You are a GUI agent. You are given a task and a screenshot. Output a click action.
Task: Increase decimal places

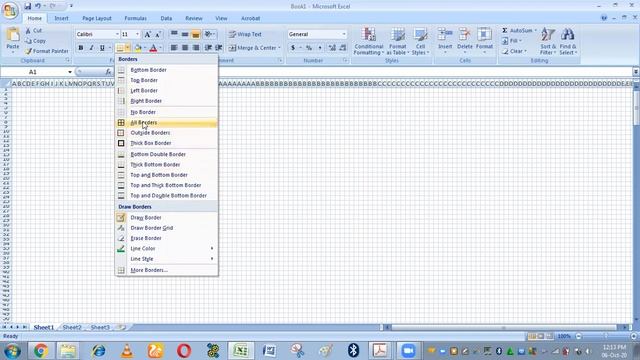[x=332, y=48]
